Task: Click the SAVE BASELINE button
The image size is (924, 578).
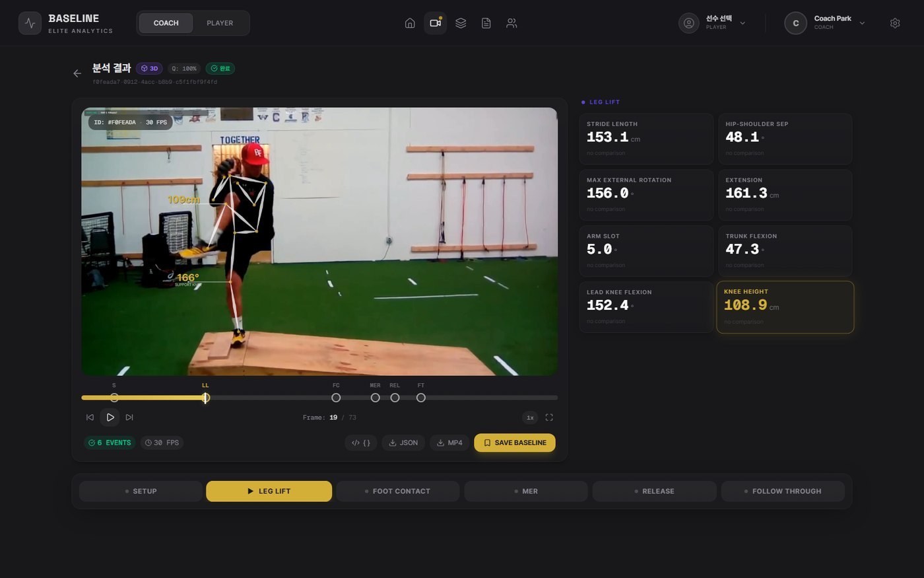Action: click(515, 443)
